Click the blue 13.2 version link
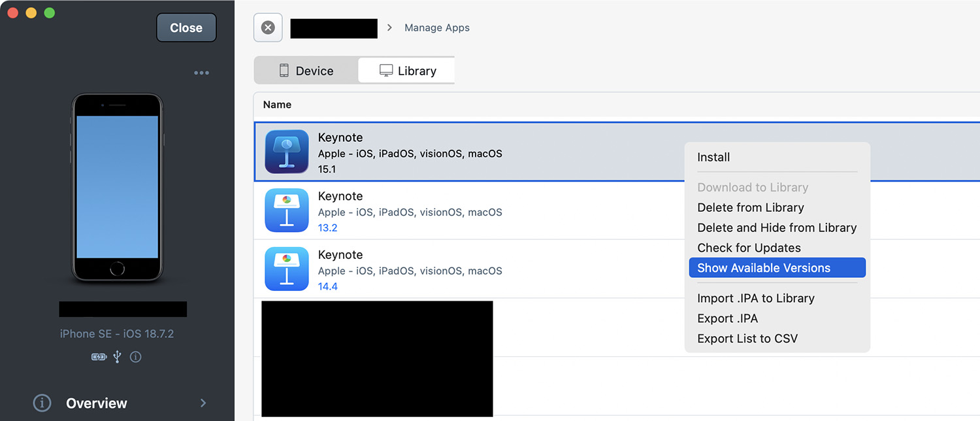The image size is (980, 421). (x=328, y=227)
